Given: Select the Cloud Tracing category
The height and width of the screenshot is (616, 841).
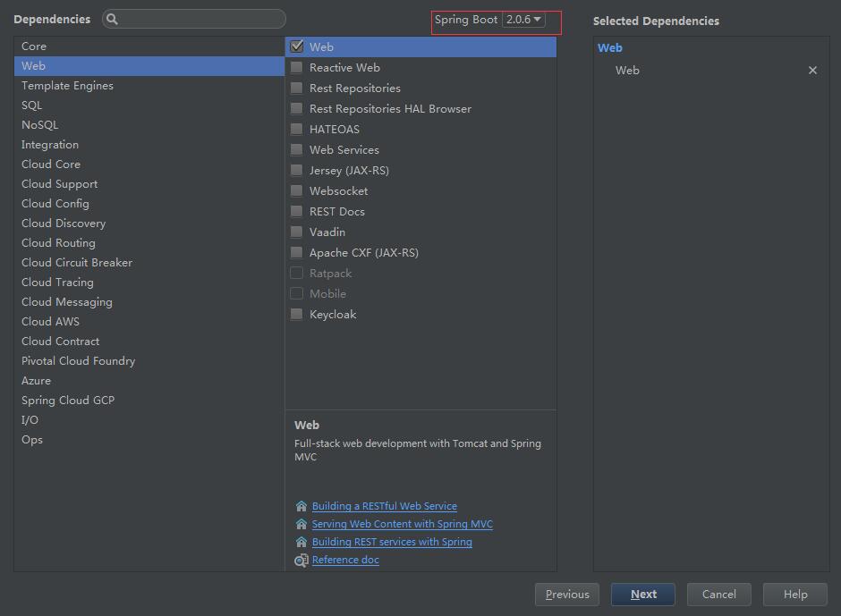Looking at the screenshot, I should pyautogui.click(x=149, y=282).
